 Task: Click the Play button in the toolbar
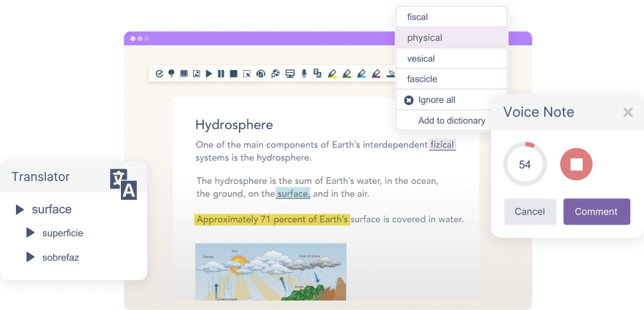click(x=208, y=74)
